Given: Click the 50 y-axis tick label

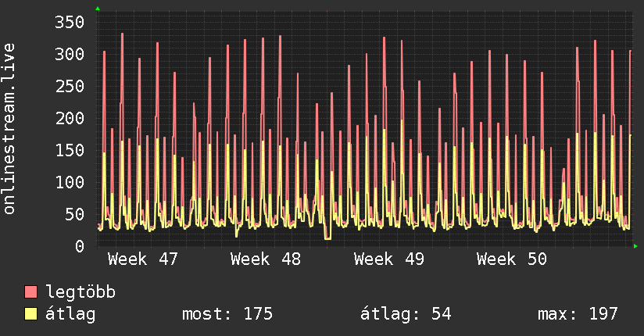Looking at the screenshot, I should (x=74, y=214).
